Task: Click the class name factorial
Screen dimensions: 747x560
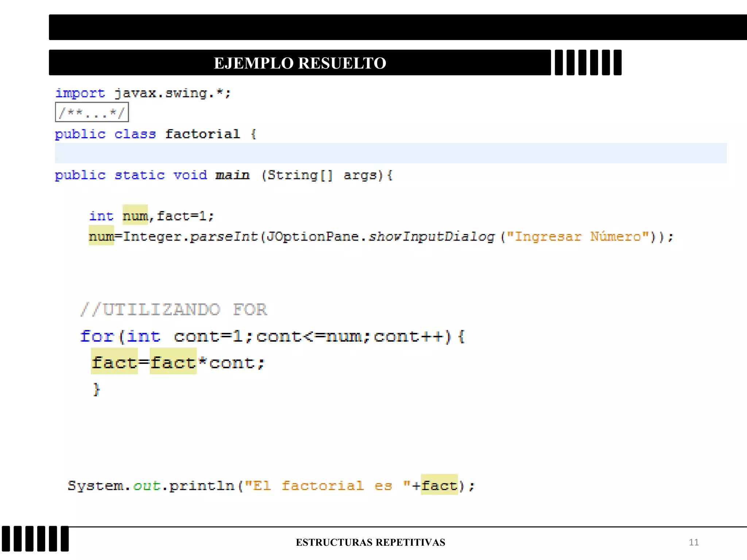Action: tap(202, 134)
